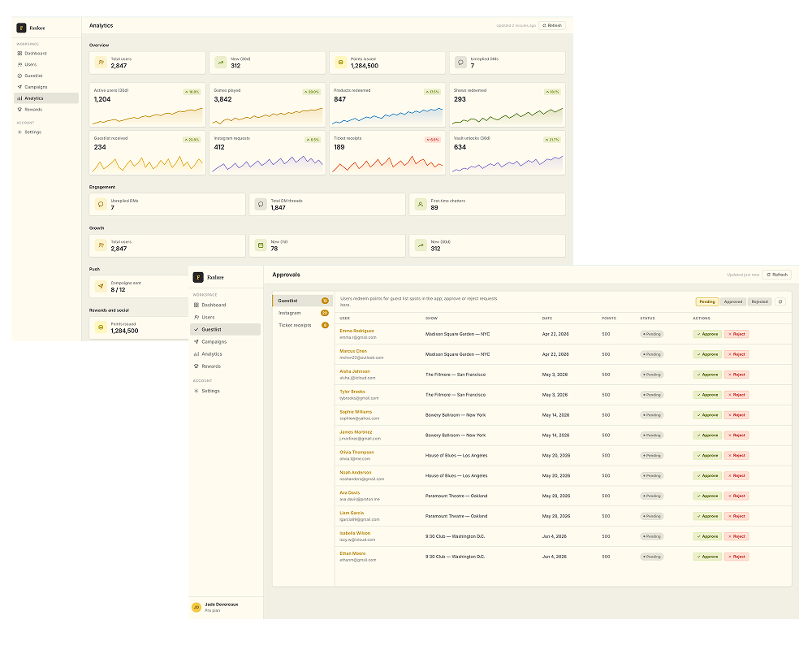Open Rewards in the Approvals window sidebar
The height and width of the screenshot is (650, 812).
point(211,366)
